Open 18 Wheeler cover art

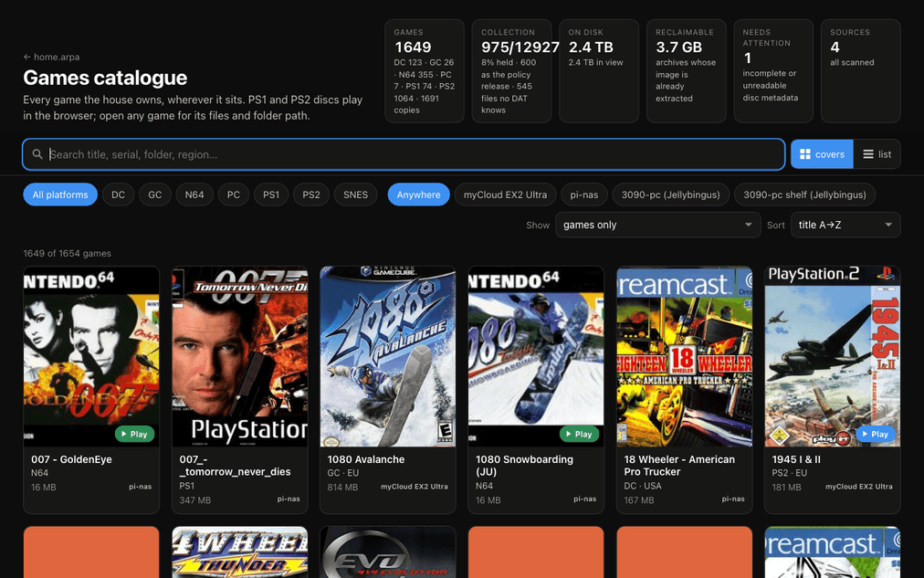pos(684,356)
